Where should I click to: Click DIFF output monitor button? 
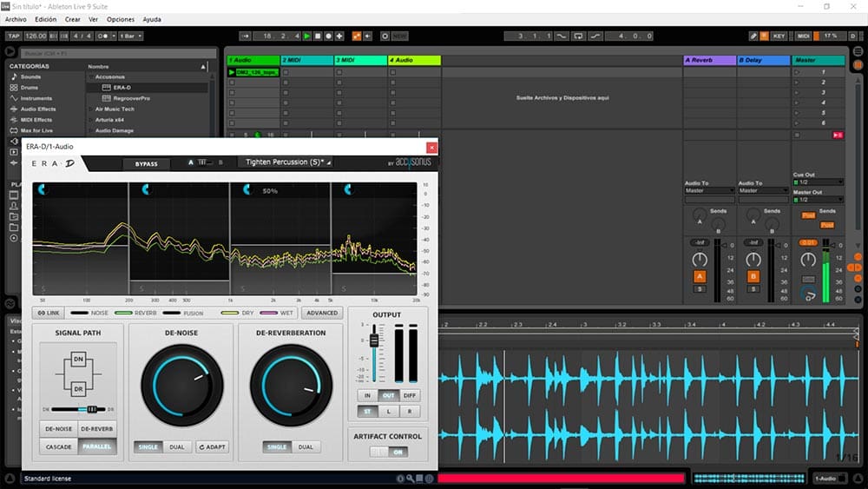click(x=410, y=395)
